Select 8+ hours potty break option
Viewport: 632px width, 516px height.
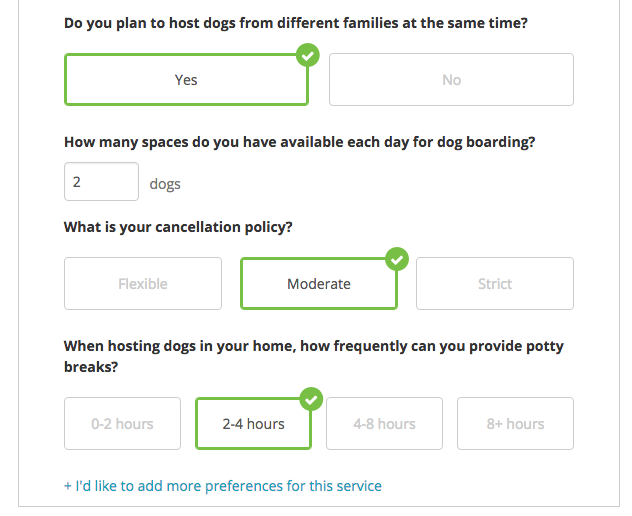coord(516,424)
